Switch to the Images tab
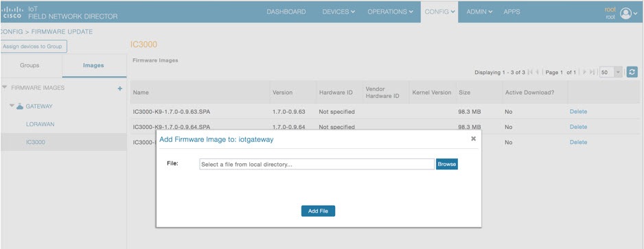Viewport: 644px width, 249px height. [93, 65]
